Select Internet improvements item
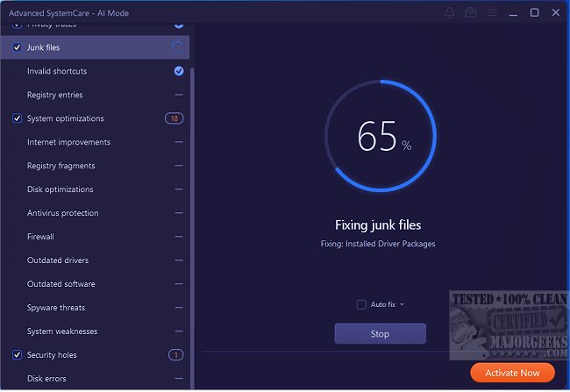This screenshot has width=570, height=392. (x=95, y=142)
